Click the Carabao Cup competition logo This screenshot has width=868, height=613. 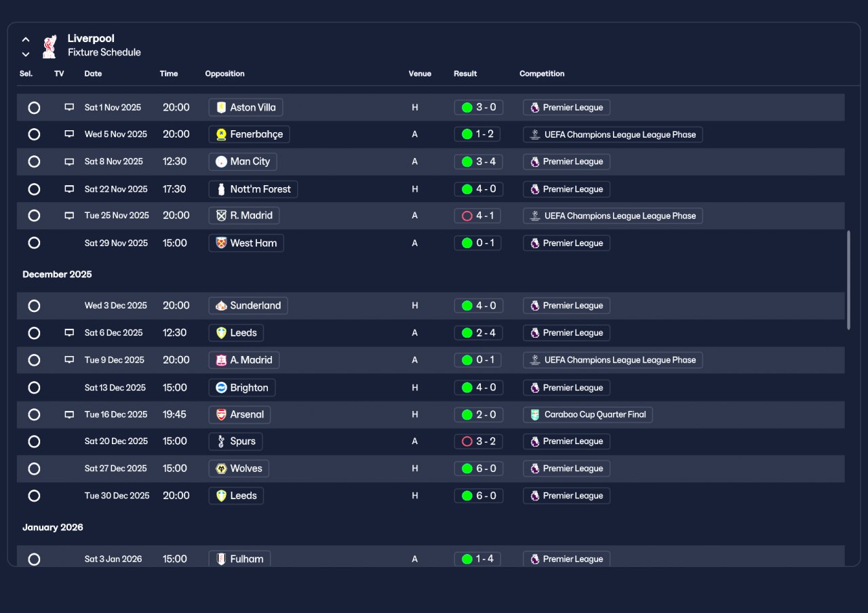[x=535, y=414]
